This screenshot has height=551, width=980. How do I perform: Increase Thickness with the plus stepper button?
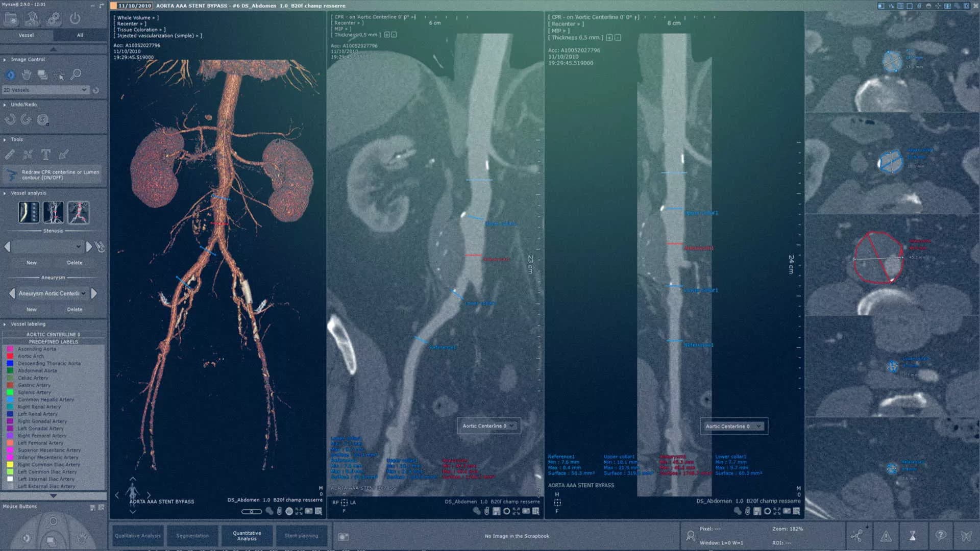[387, 35]
